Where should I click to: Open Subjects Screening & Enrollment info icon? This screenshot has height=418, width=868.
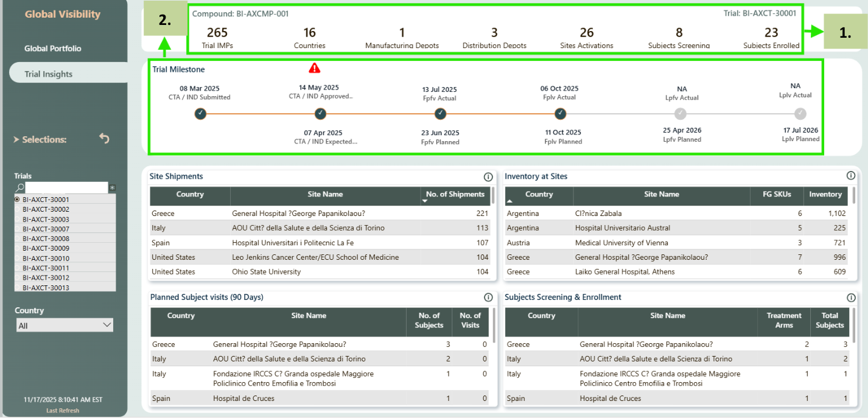point(850,298)
